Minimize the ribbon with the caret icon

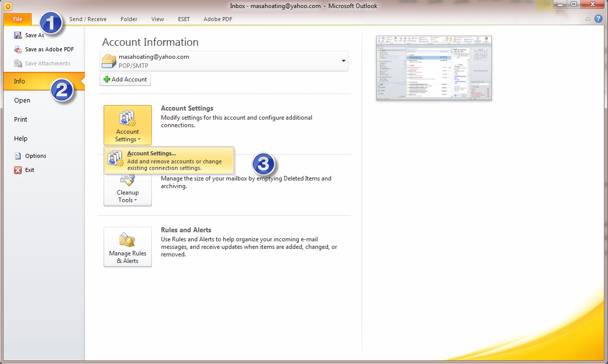tap(588, 19)
